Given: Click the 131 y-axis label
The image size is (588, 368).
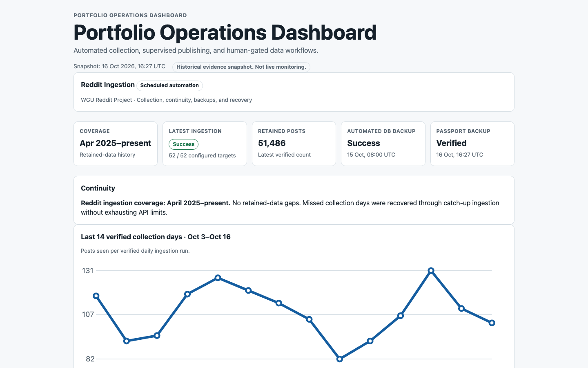Looking at the screenshot, I should (88, 271).
